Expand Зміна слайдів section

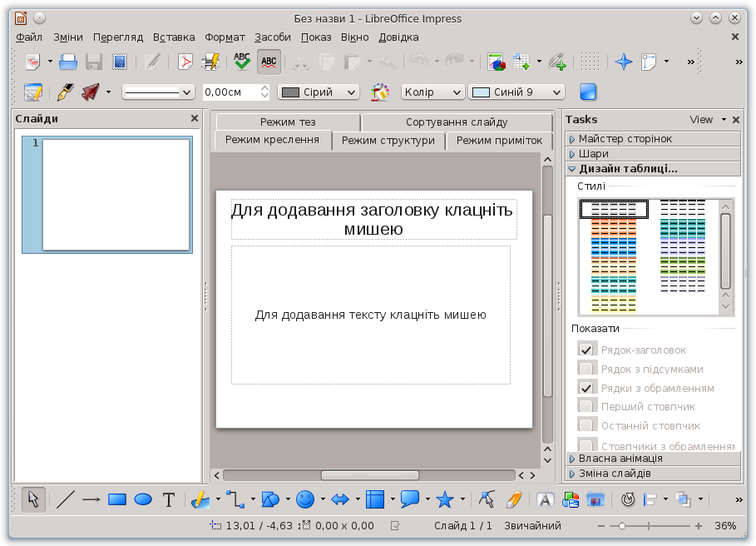pos(653,474)
